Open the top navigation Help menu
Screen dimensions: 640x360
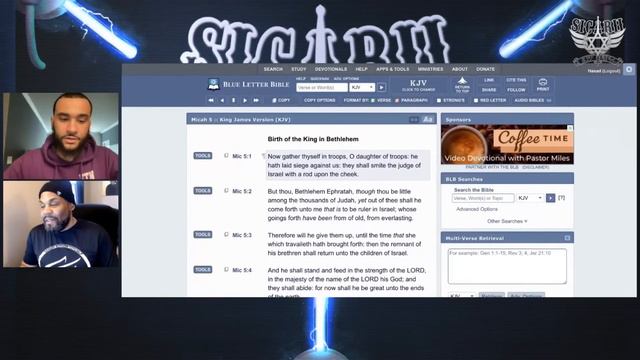361,69
